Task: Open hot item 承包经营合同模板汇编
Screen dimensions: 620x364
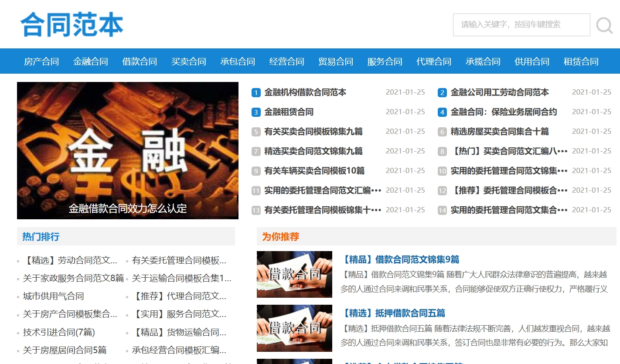Action: [179, 350]
